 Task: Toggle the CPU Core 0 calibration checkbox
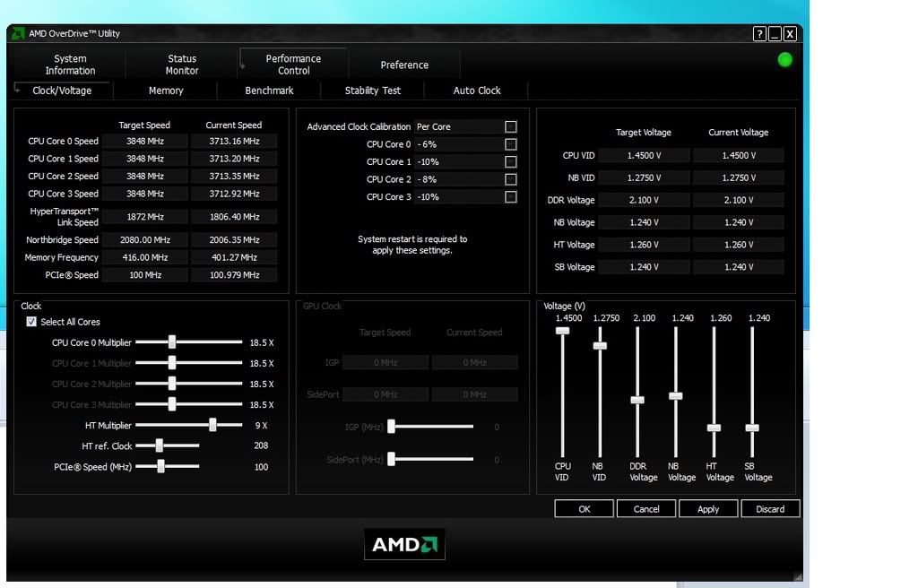point(510,144)
